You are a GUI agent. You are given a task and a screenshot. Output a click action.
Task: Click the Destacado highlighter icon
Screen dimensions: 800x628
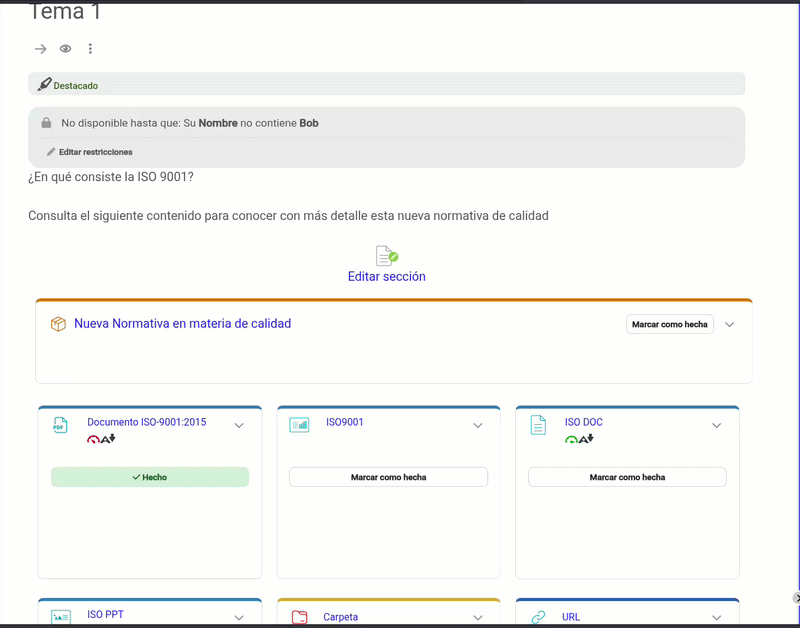(x=44, y=84)
